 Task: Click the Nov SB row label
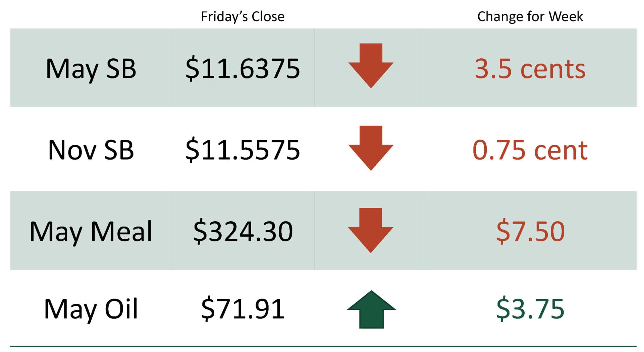91,150
